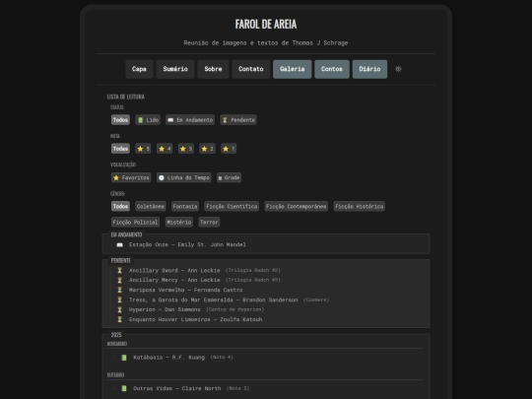Click the Trilogia Radch #2 series tag

253,270
